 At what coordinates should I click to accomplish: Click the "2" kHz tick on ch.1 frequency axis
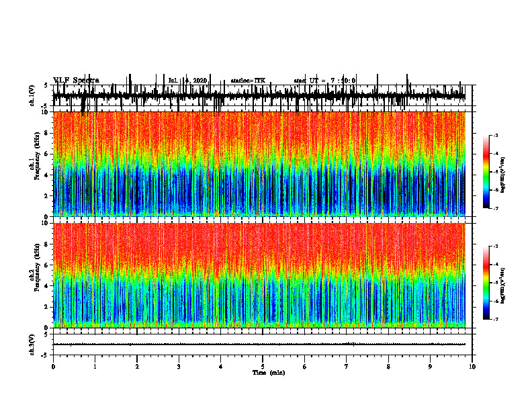pyautogui.click(x=47, y=196)
